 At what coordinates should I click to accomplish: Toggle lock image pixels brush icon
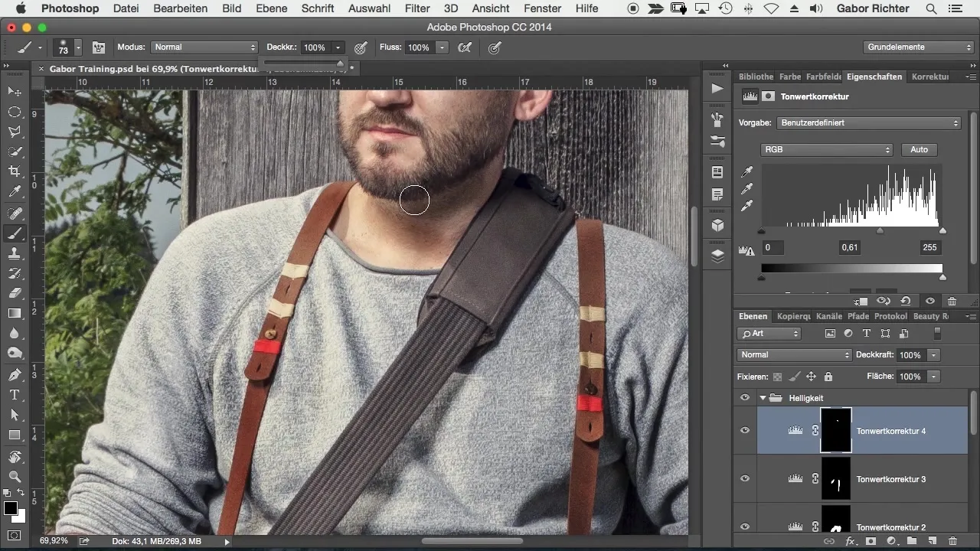[795, 377]
